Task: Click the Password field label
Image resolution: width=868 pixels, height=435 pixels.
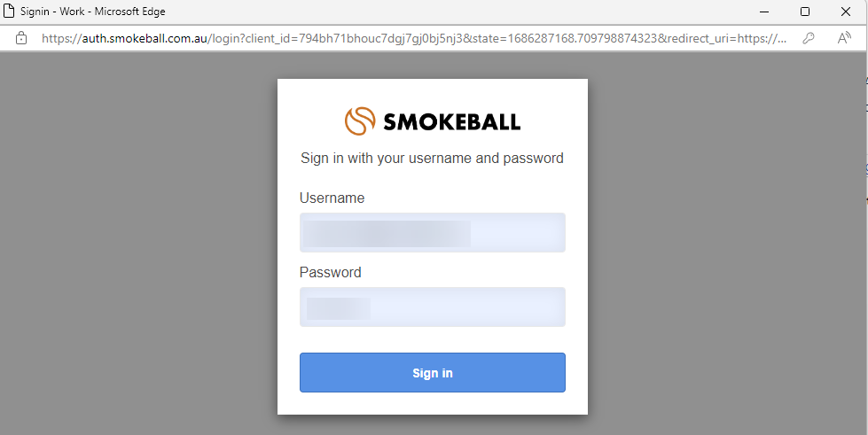Action: click(x=330, y=273)
